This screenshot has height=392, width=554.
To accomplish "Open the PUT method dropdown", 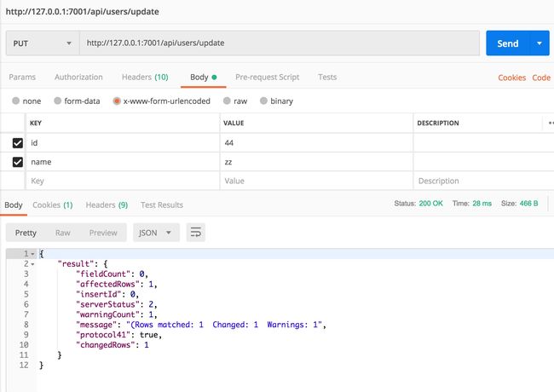I will [x=43, y=43].
